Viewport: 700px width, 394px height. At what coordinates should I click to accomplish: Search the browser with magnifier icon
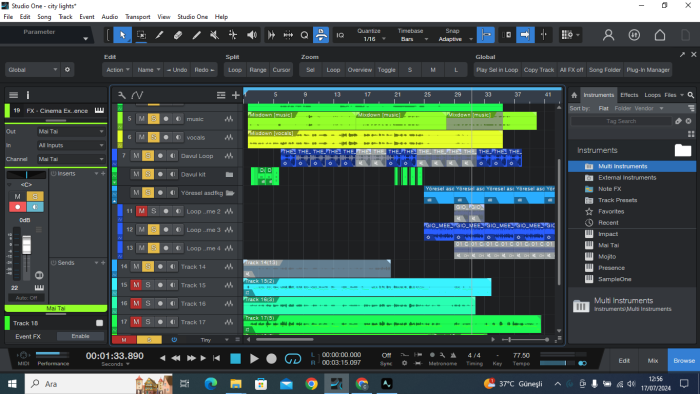[691, 95]
